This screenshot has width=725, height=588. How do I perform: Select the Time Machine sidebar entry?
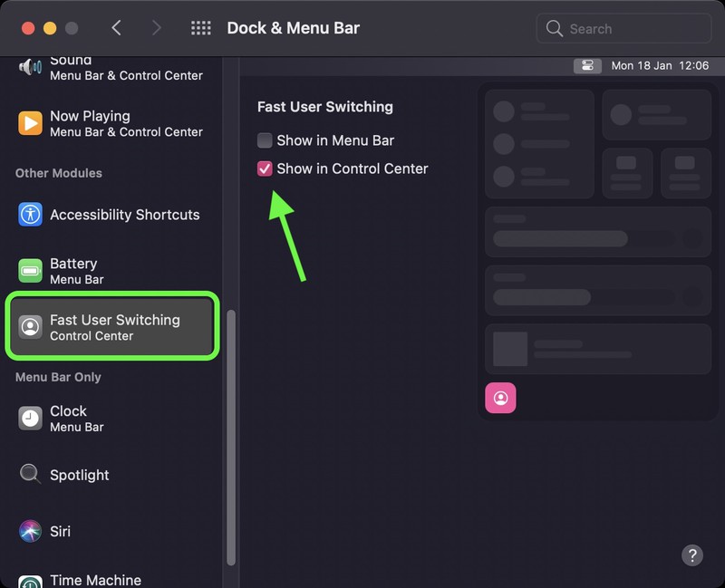coord(95,579)
